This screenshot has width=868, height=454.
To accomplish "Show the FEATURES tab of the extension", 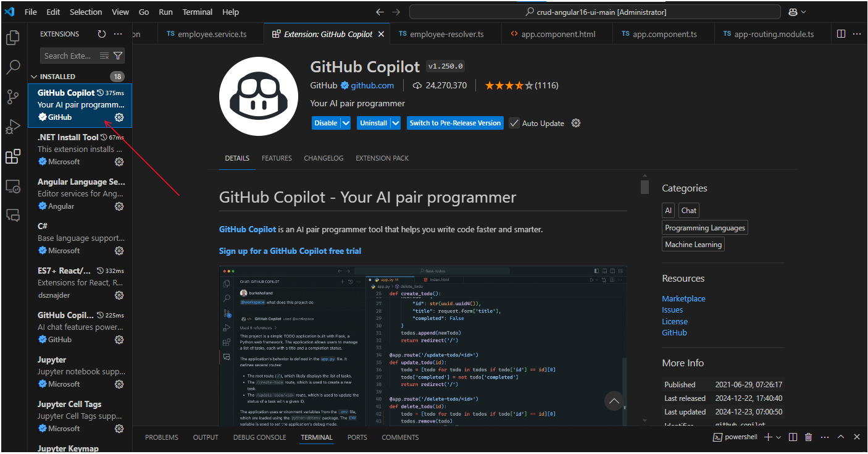I will (277, 158).
